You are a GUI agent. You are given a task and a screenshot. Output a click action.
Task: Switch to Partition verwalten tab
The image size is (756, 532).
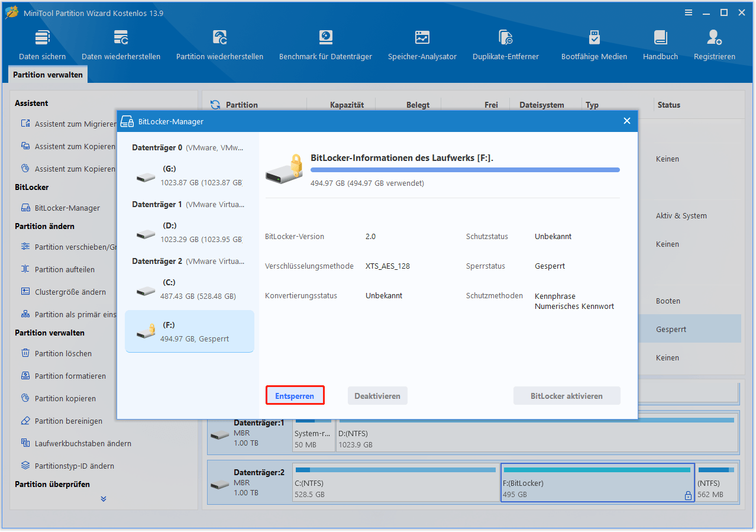48,75
